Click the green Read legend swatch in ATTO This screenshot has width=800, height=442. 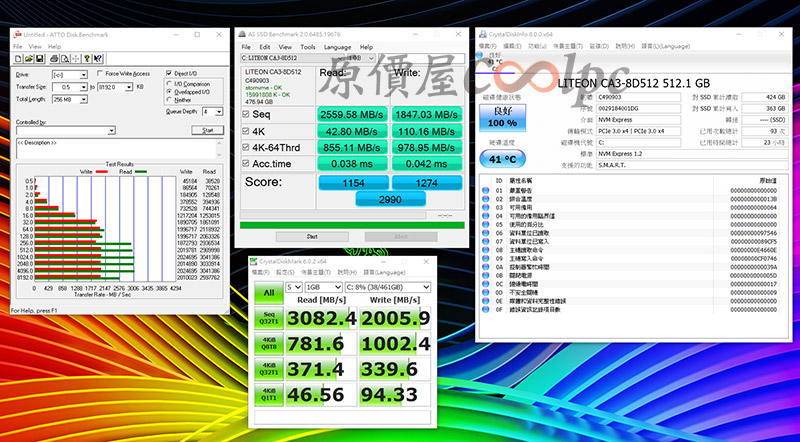coord(140,172)
